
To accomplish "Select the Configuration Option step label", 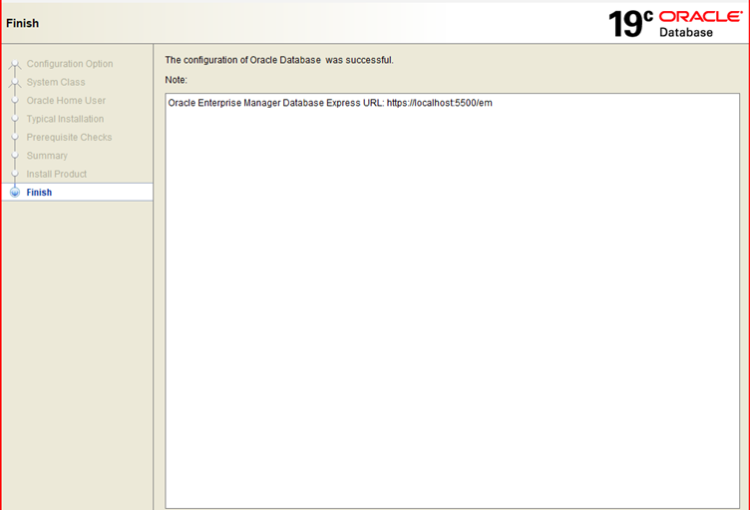I will 69,64.
